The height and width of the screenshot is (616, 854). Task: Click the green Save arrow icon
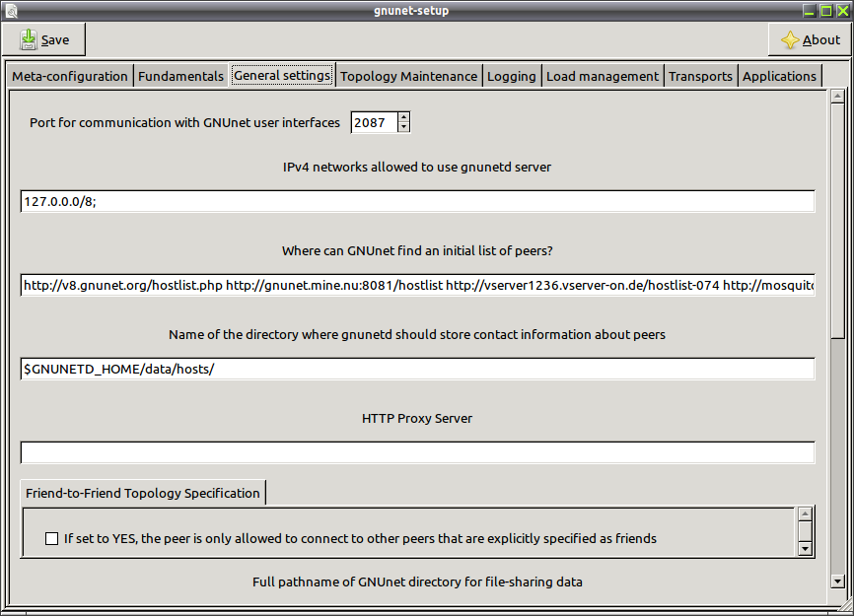pyautogui.click(x=28, y=39)
